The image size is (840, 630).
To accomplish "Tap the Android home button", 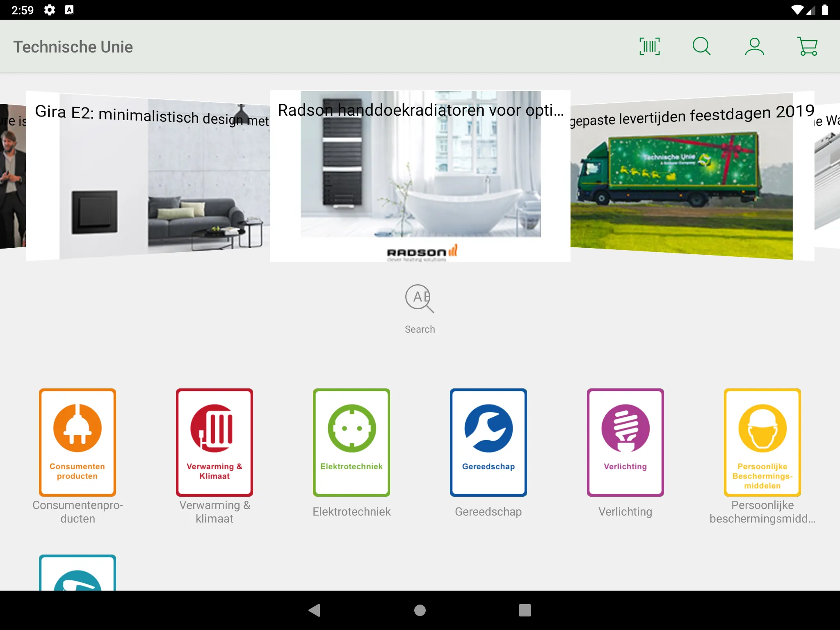I will pyautogui.click(x=420, y=610).
